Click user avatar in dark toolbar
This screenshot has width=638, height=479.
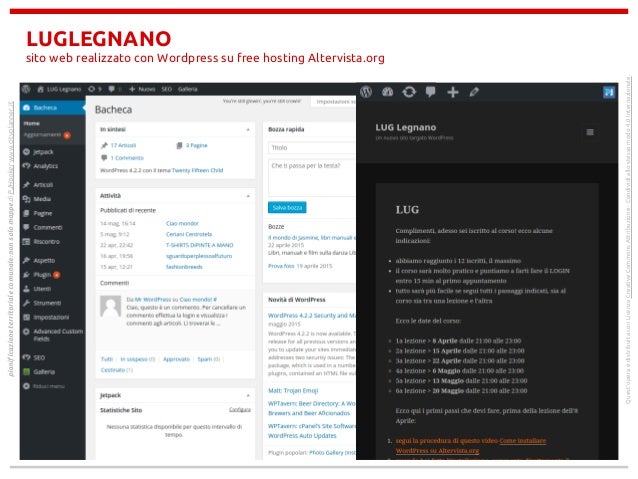609,92
